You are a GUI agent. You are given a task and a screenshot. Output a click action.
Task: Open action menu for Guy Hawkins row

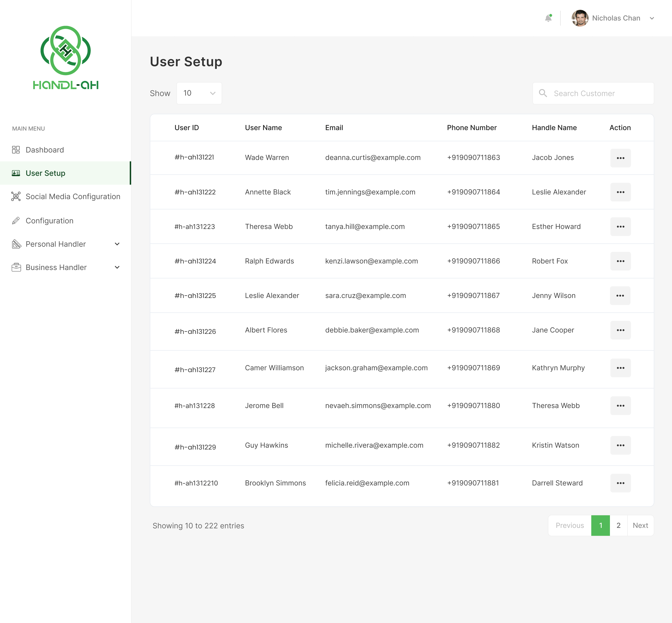[620, 445]
